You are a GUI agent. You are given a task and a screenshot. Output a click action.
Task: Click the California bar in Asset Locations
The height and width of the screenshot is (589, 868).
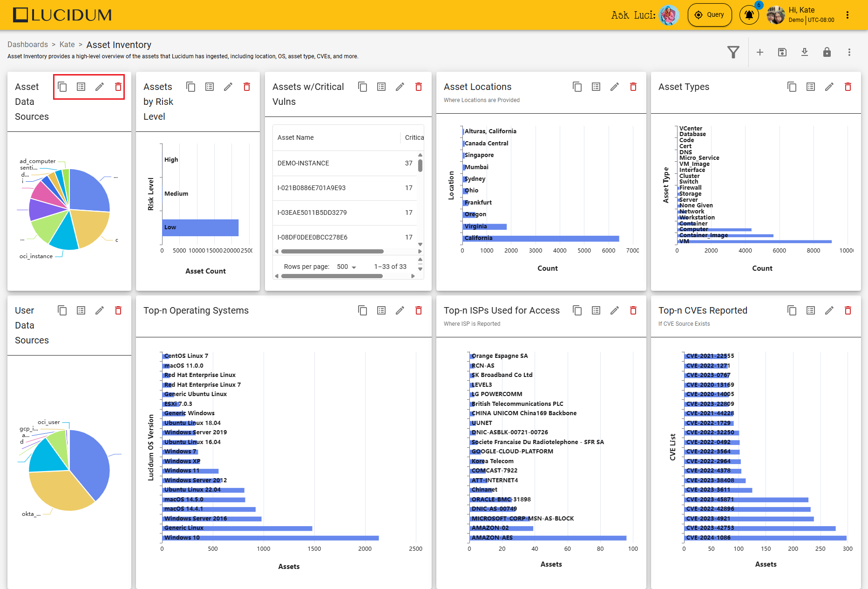(541, 238)
